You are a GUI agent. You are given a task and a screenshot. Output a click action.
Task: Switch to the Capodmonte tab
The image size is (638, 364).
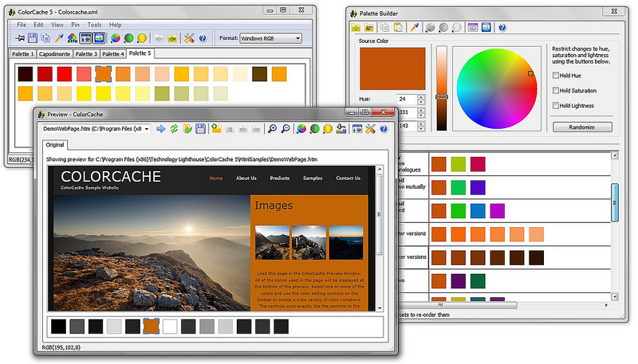54,54
